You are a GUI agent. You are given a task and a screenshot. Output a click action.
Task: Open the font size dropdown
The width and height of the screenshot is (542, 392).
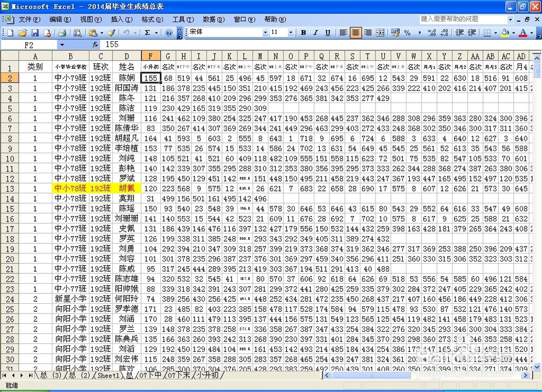point(291,32)
